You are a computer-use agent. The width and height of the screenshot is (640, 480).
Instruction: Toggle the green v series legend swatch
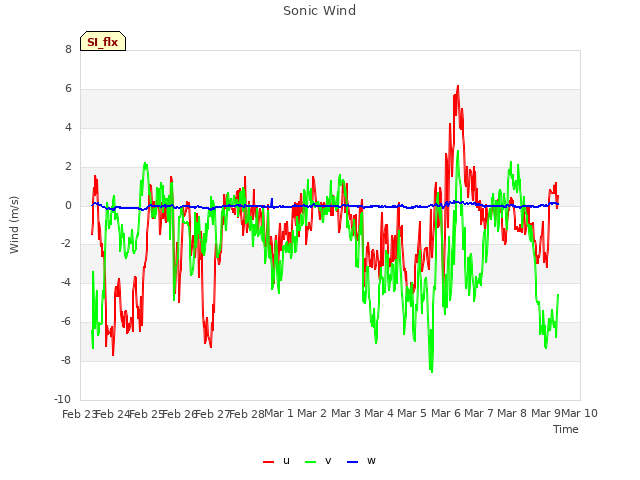pyautogui.click(x=310, y=462)
